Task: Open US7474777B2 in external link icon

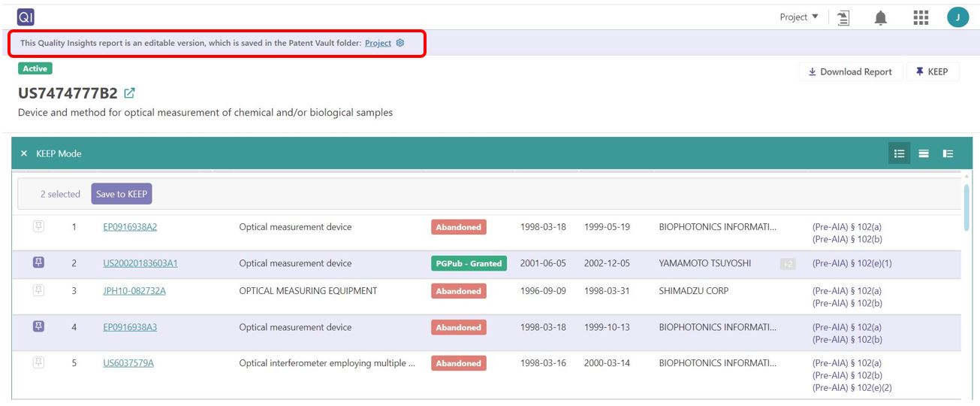Action: [129, 93]
